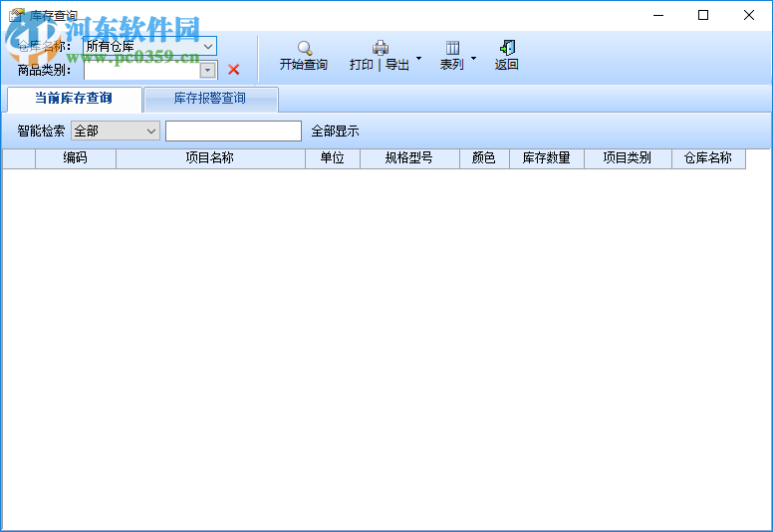773x532 pixels.
Task: Click the 全部显示 link
Action: tap(336, 132)
